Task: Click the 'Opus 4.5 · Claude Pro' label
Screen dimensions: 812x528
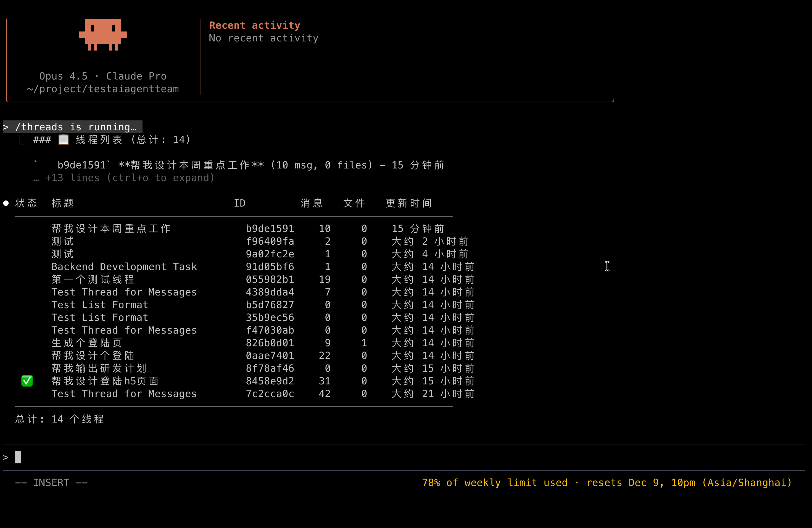Action: (x=103, y=76)
